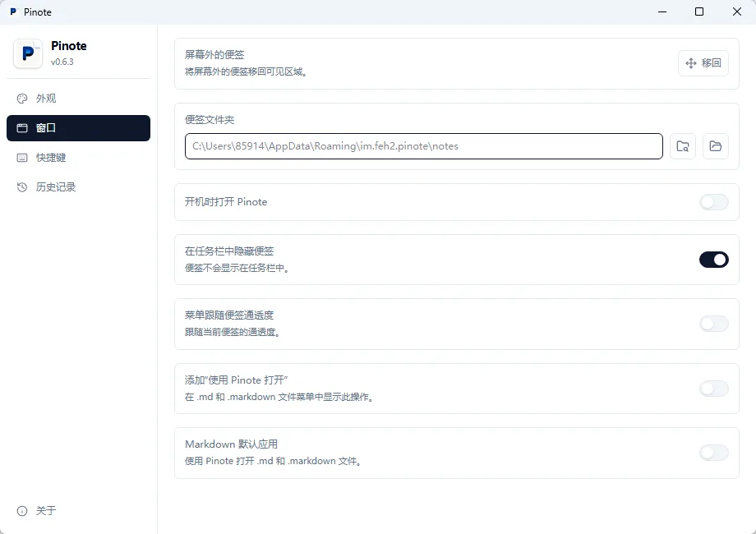Screen dimensions: 756x534
Task: Click text 将屏幕外的便签移回可见区域。
Action: coord(247,71)
